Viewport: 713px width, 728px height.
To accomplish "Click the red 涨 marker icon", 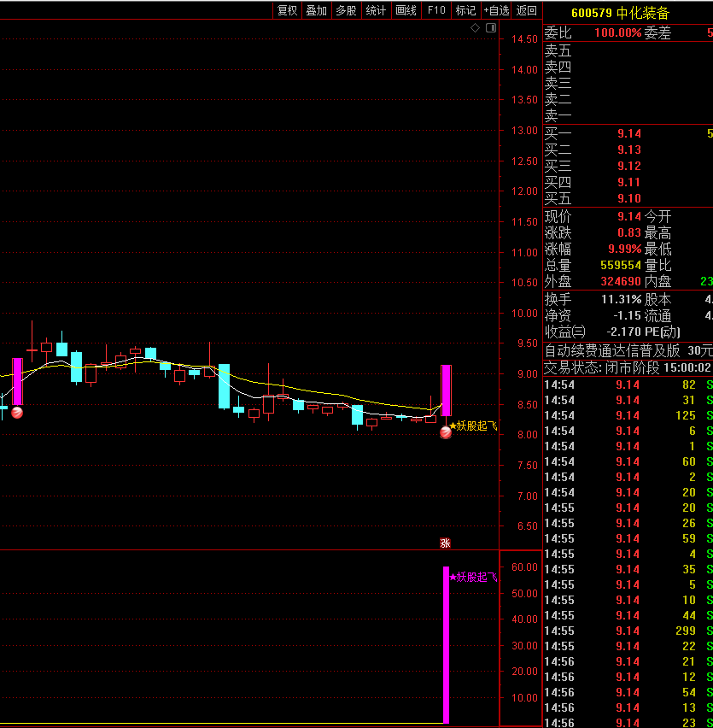I will click(x=445, y=543).
